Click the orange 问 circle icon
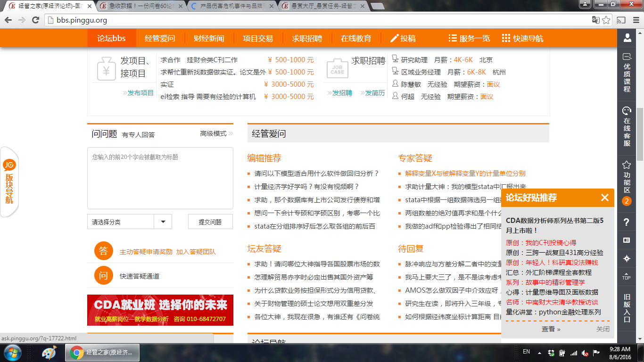 pyautogui.click(x=104, y=275)
